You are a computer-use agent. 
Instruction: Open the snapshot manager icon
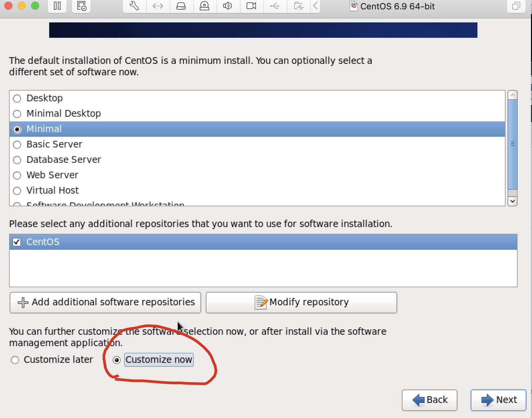click(x=82, y=6)
